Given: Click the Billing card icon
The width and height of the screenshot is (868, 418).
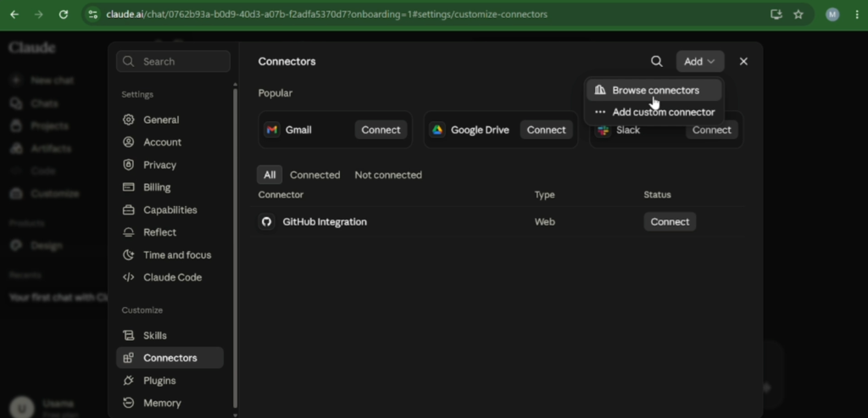Looking at the screenshot, I should (129, 187).
